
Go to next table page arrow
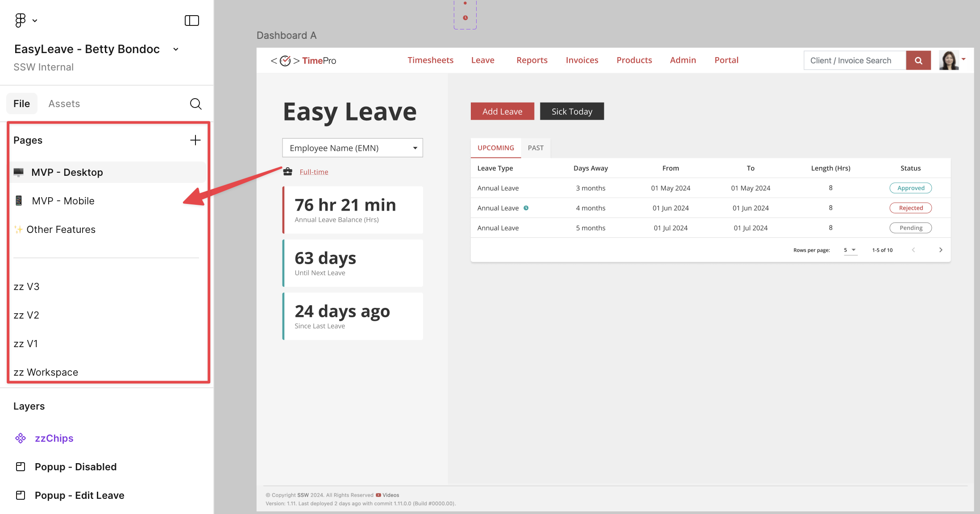coord(941,250)
